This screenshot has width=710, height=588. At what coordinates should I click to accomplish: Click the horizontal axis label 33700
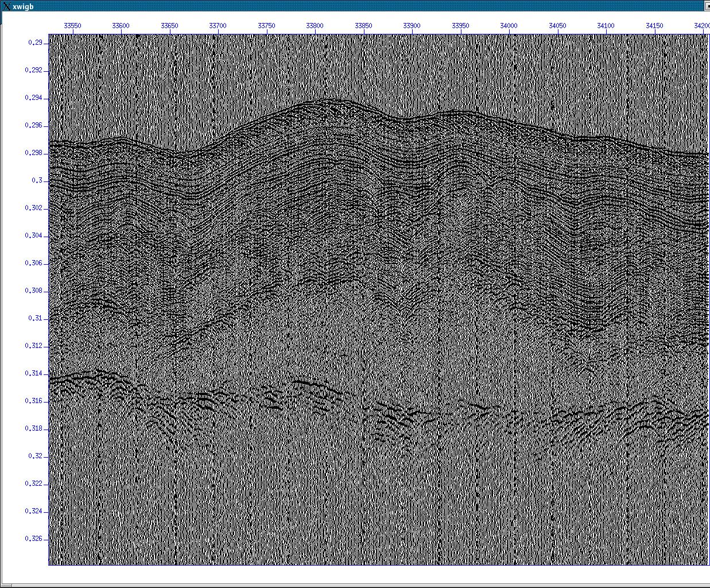pyautogui.click(x=218, y=26)
